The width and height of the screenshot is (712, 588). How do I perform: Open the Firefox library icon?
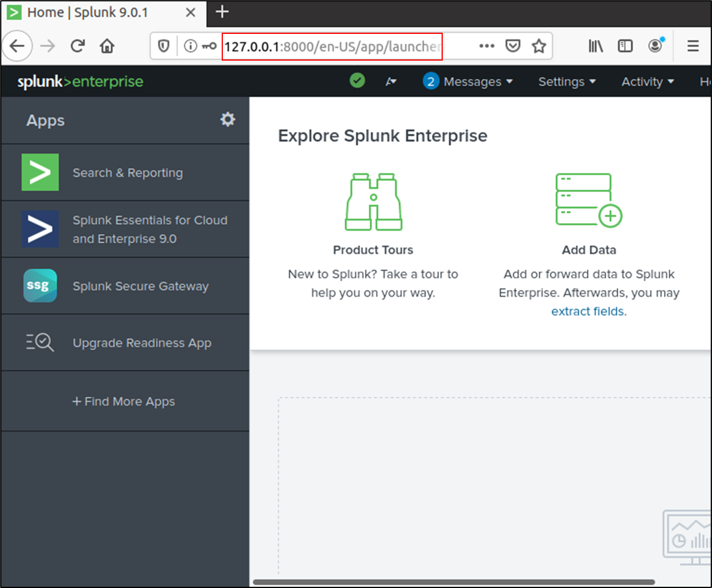(x=596, y=46)
